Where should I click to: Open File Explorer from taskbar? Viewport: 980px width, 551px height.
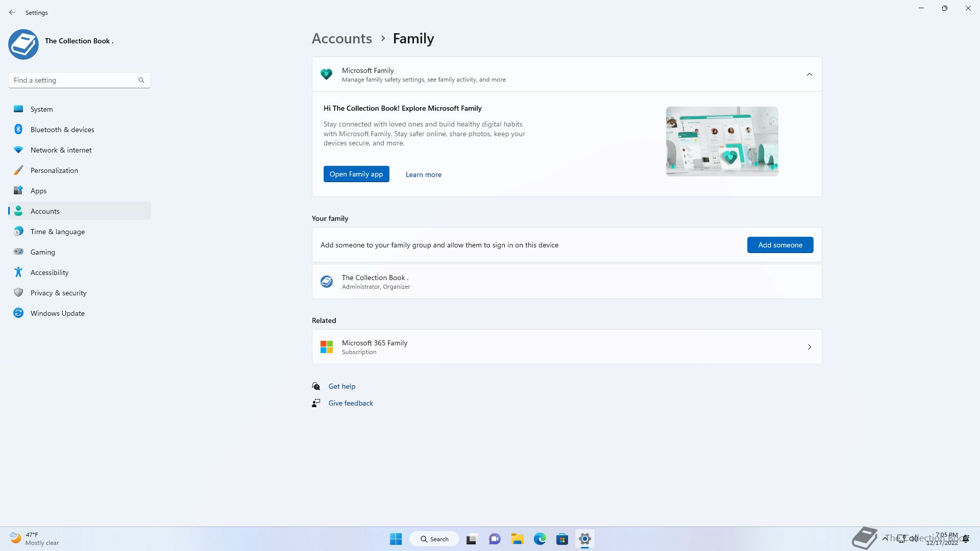click(x=517, y=539)
